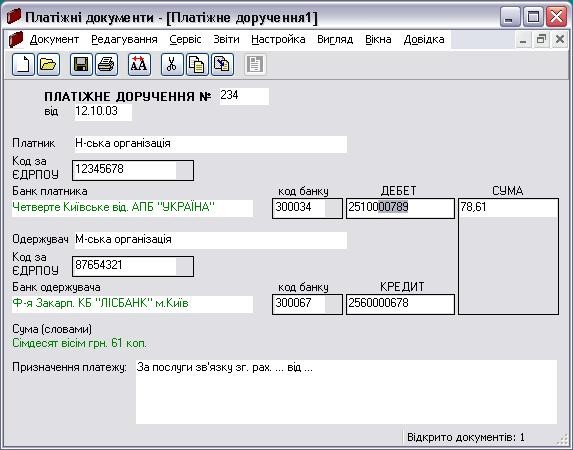
Task: Open the Документ menu
Action: coord(54,39)
